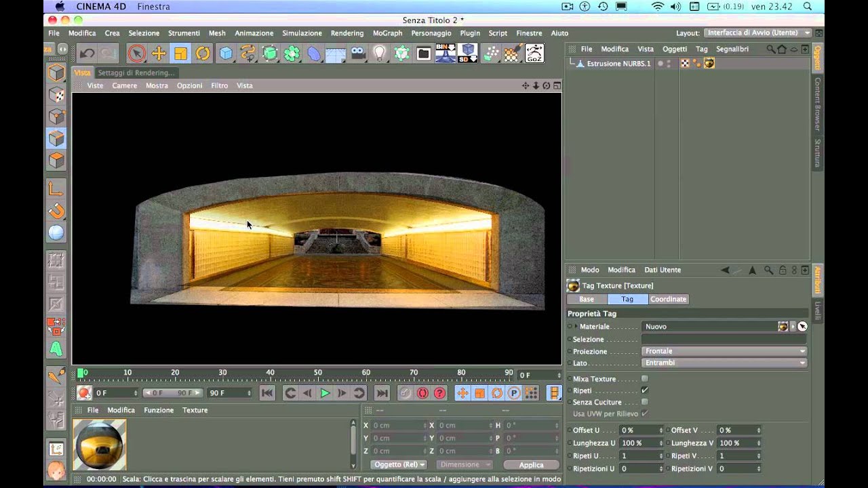Open the Proiezione Frontale dropdown

click(724, 351)
